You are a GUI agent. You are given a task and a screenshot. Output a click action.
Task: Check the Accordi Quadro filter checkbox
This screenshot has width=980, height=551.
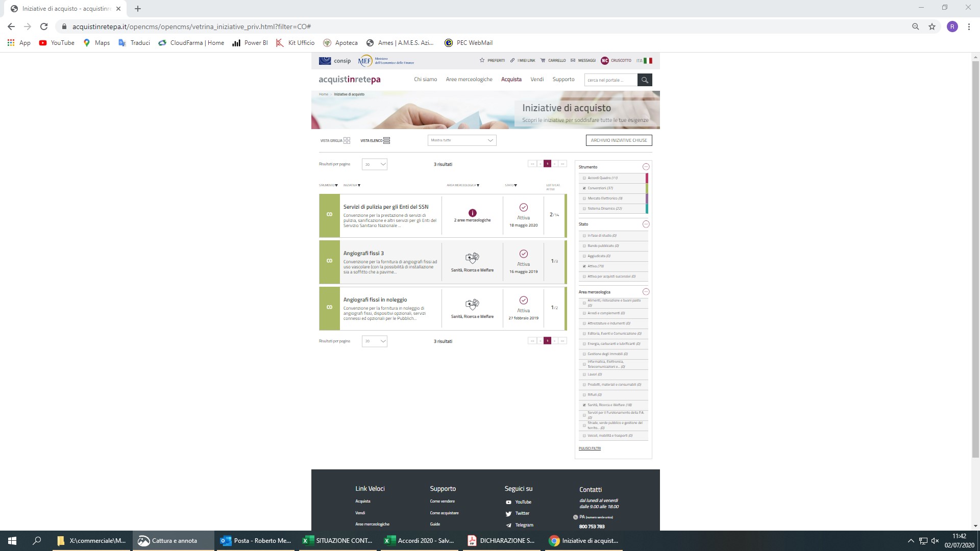coord(584,178)
